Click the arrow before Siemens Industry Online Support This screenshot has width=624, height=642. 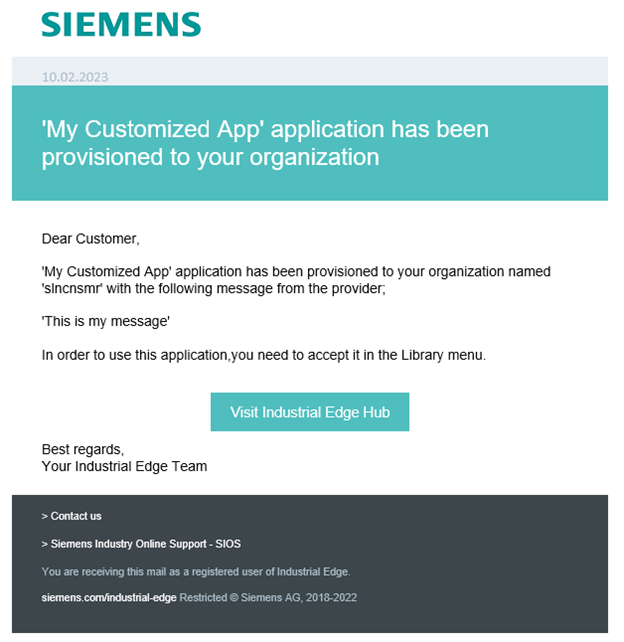[45, 544]
